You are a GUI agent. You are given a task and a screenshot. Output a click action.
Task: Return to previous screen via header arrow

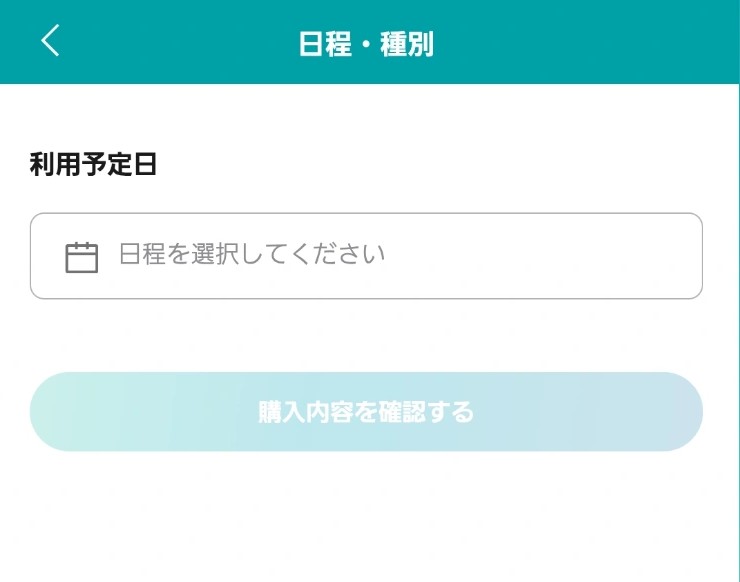click(x=50, y=41)
